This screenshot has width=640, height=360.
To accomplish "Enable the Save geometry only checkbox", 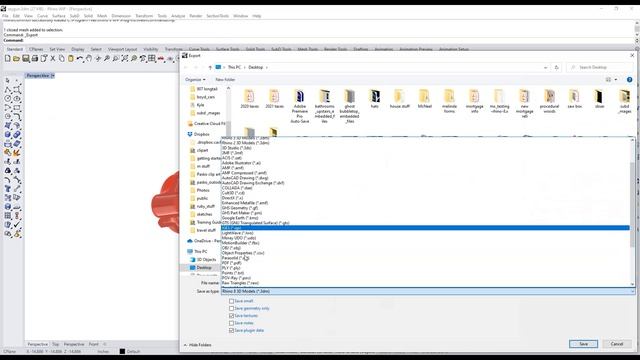I will pyautogui.click(x=231, y=309).
